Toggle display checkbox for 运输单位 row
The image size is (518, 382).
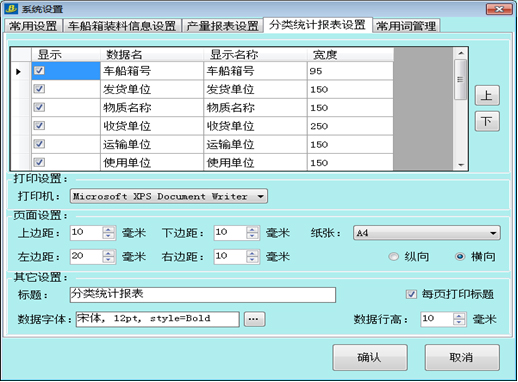pyautogui.click(x=39, y=144)
